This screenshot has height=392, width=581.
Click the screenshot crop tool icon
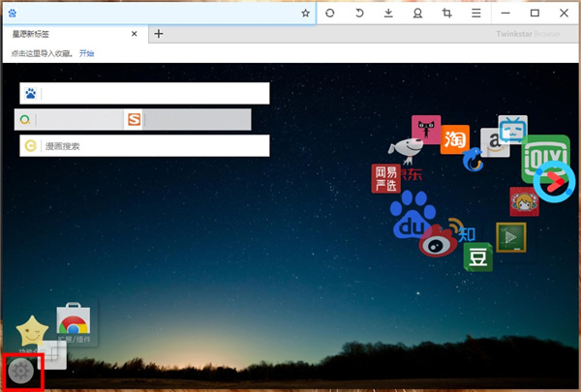pos(446,14)
